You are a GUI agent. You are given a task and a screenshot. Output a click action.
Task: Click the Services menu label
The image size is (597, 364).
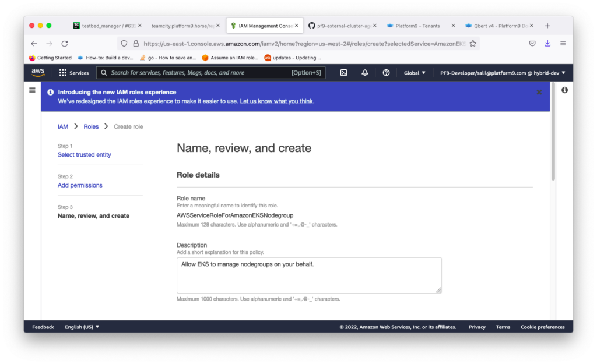79,73
